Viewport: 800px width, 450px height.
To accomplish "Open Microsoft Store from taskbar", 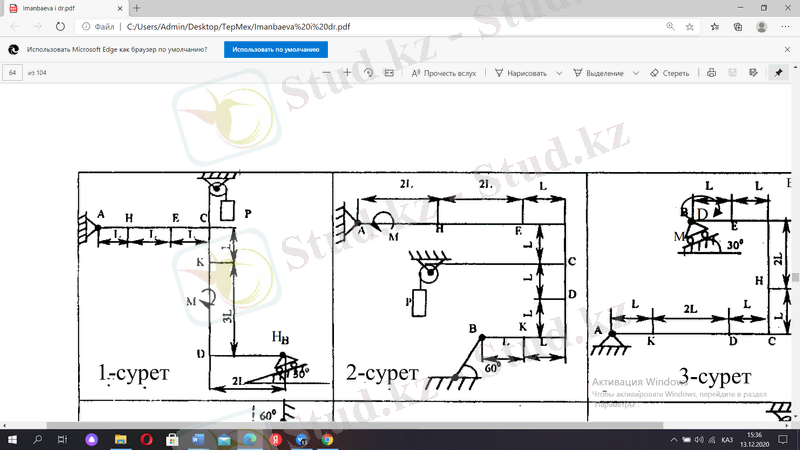I will (x=172, y=439).
